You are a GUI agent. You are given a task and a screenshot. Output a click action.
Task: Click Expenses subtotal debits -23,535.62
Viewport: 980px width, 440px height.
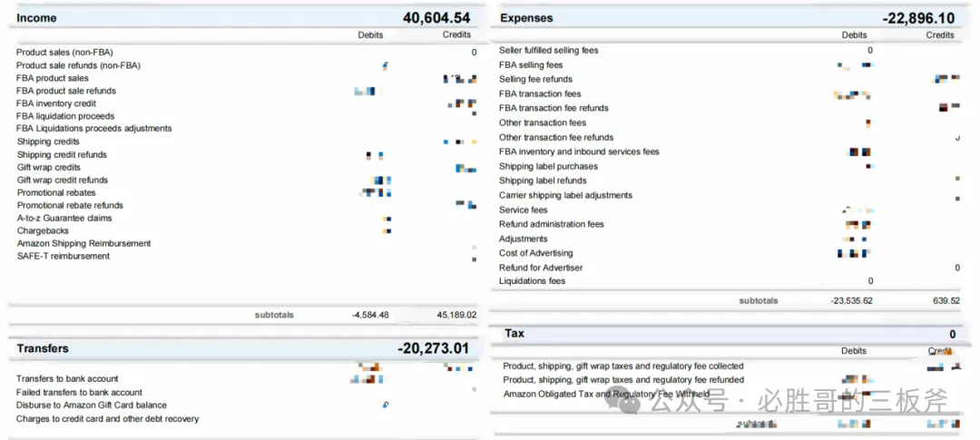point(851,300)
